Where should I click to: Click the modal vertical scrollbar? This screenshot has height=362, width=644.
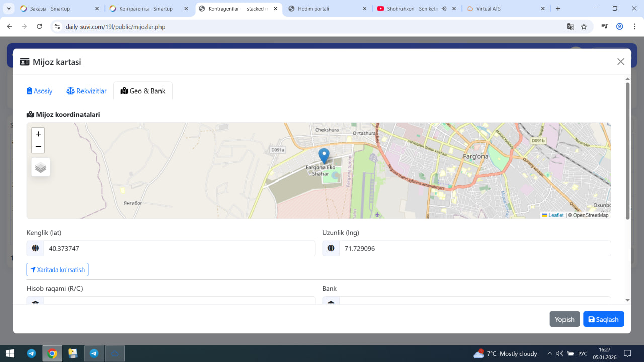627,151
